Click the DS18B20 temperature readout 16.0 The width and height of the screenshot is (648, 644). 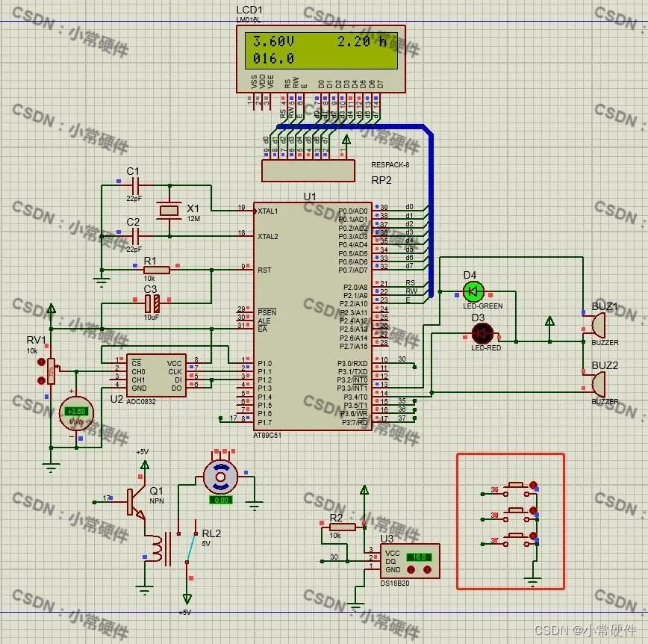419,557
